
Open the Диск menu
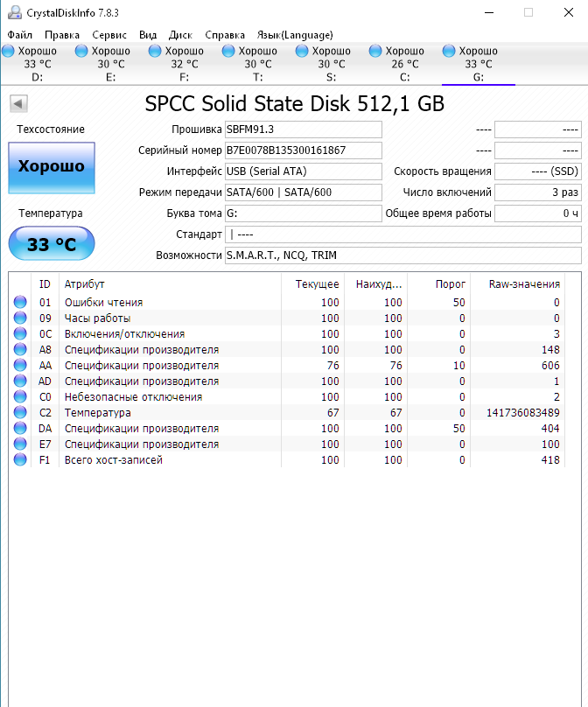(180, 35)
